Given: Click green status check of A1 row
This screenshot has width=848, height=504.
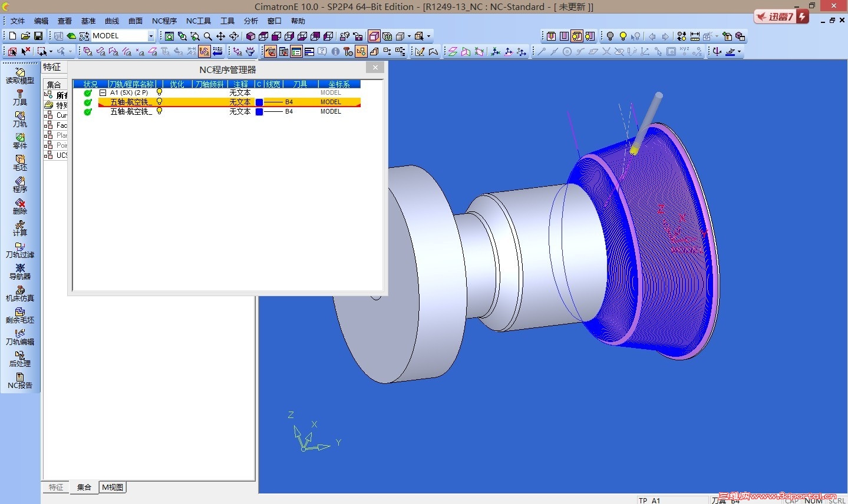Looking at the screenshot, I should 88,93.
